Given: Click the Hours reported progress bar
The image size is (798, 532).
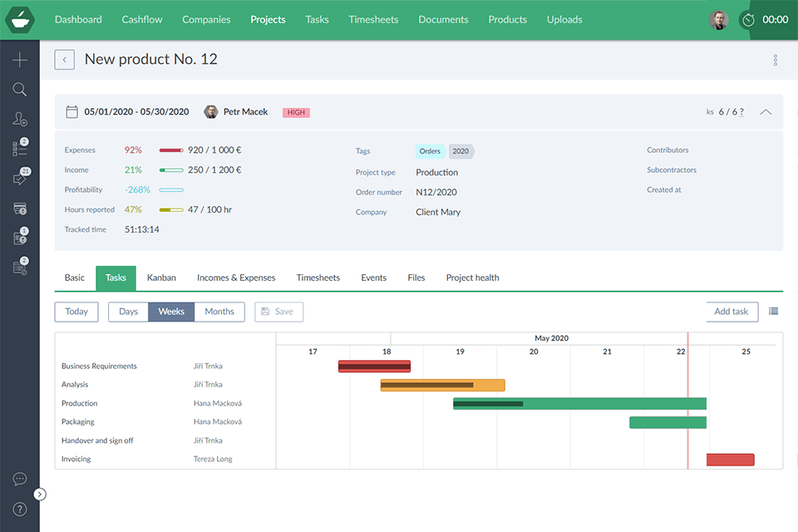Looking at the screenshot, I should point(171,209).
